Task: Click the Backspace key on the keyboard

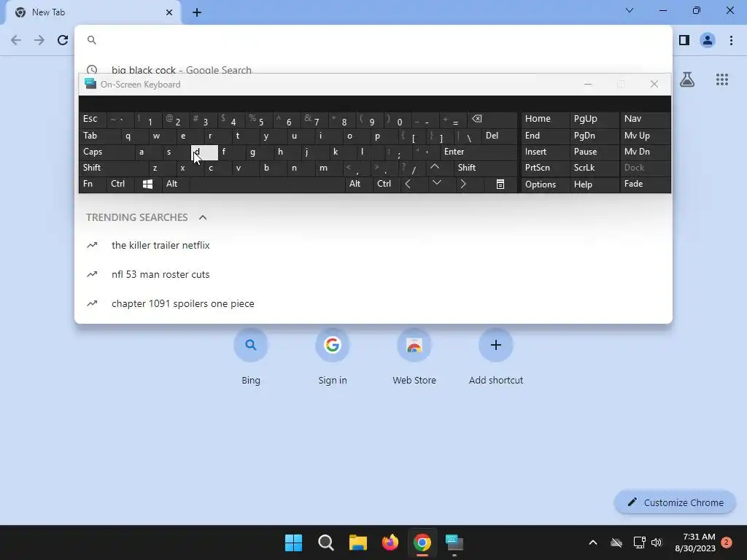Action: [x=493, y=120]
